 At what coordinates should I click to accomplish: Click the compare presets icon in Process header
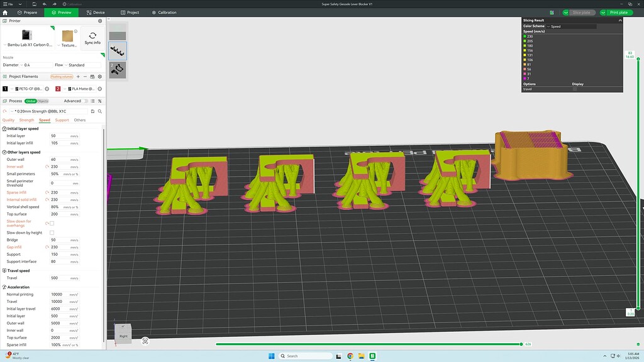[x=100, y=101]
